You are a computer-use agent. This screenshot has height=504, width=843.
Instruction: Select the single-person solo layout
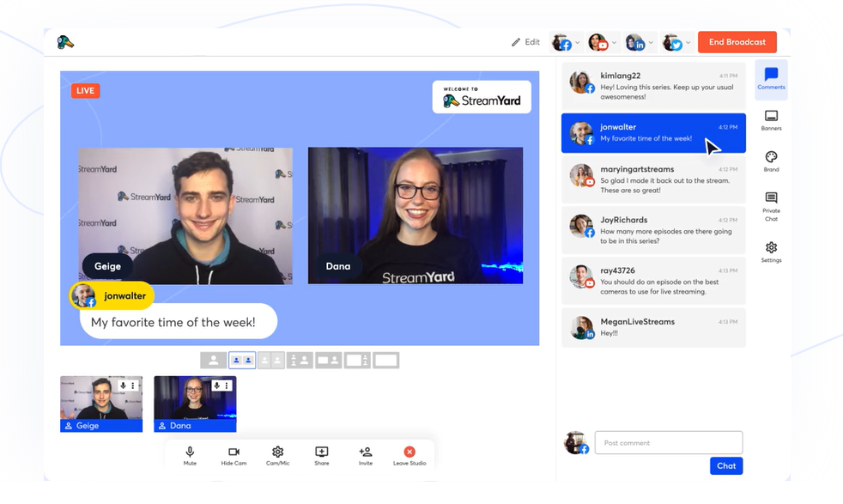pyautogui.click(x=214, y=361)
